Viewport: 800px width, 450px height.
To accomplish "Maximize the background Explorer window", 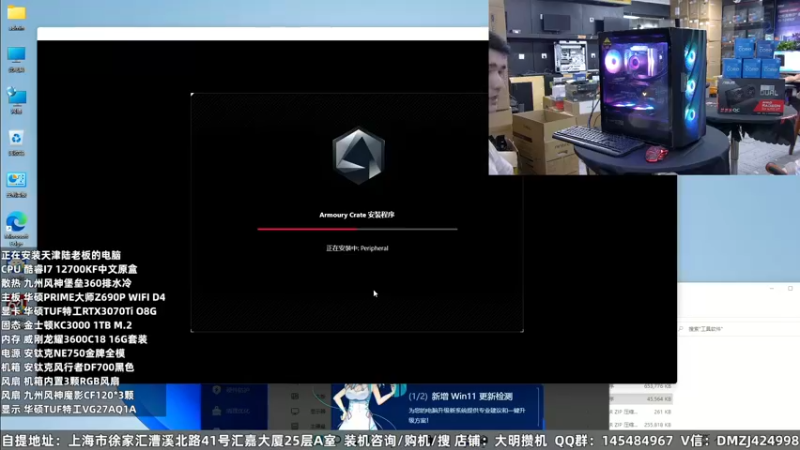I will [x=790, y=289].
